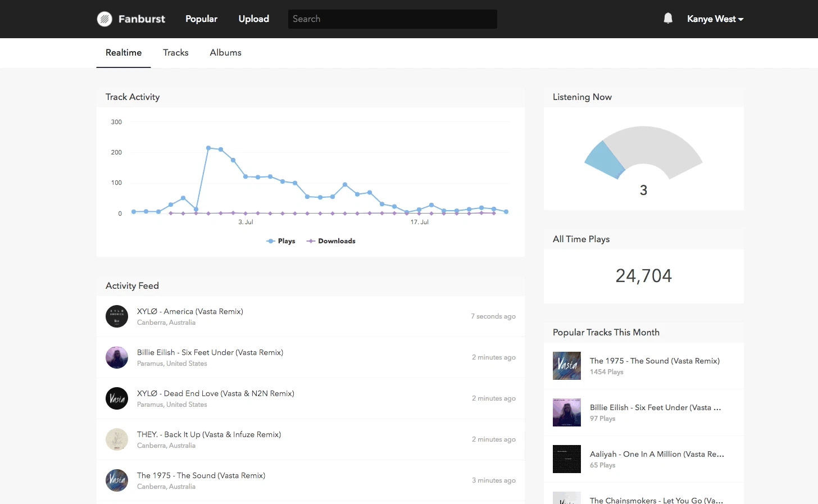Click the Dead End Love Vasta avatar
This screenshot has width=818, height=504.
[x=117, y=398]
